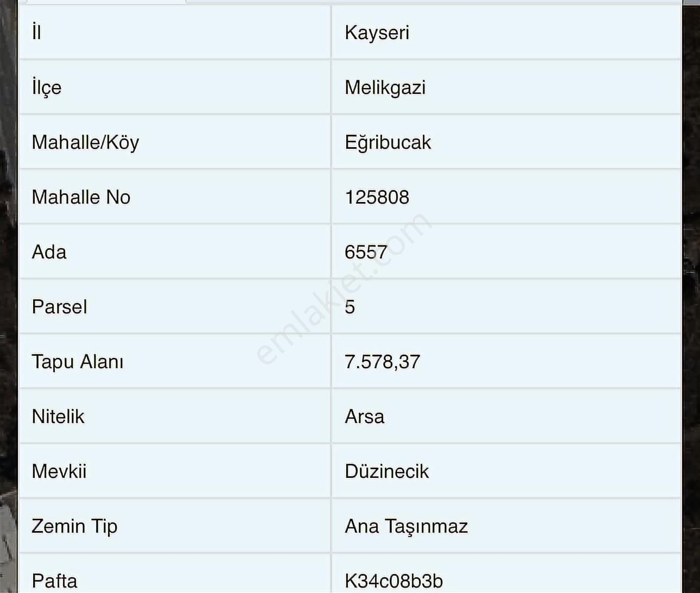Select Mahalle No value 125808

pos(377,197)
